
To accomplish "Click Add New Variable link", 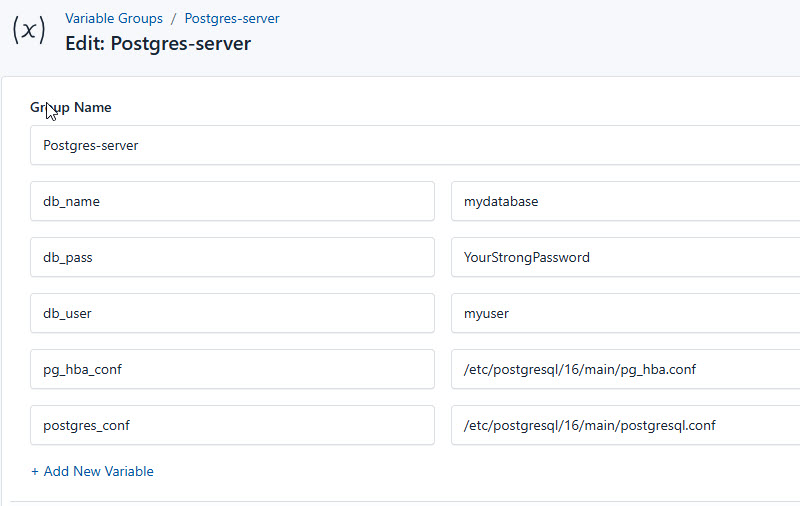I will (92, 471).
